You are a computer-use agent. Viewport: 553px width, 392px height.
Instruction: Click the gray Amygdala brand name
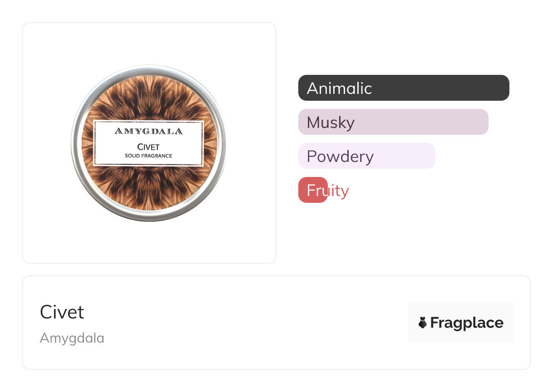[72, 338]
